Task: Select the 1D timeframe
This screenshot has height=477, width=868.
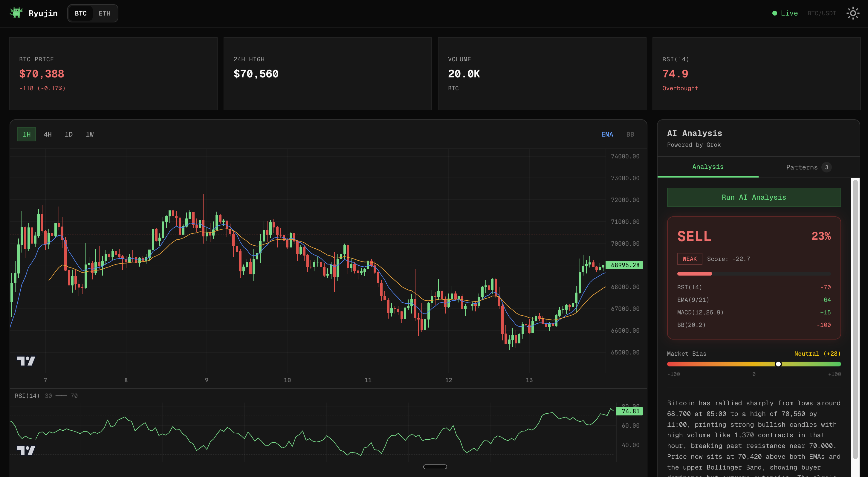Action: pyautogui.click(x=68, y=134)
